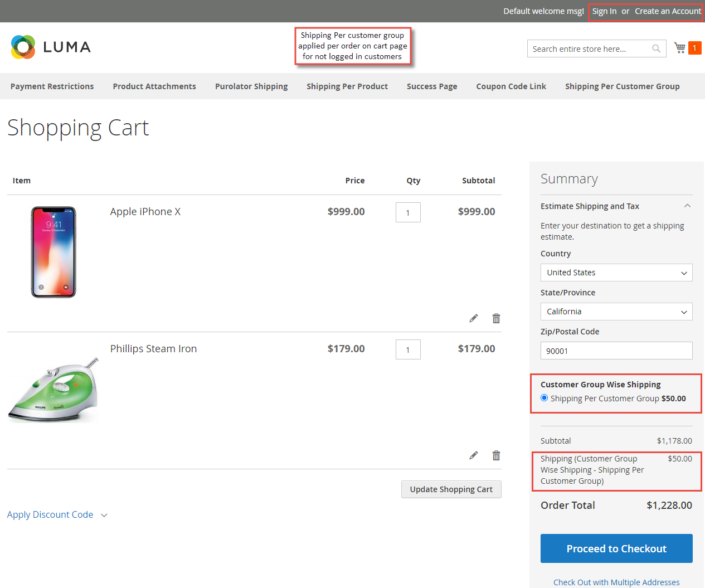Focus the search entire store field
The image size is (705, 588).
coord(596,48)
